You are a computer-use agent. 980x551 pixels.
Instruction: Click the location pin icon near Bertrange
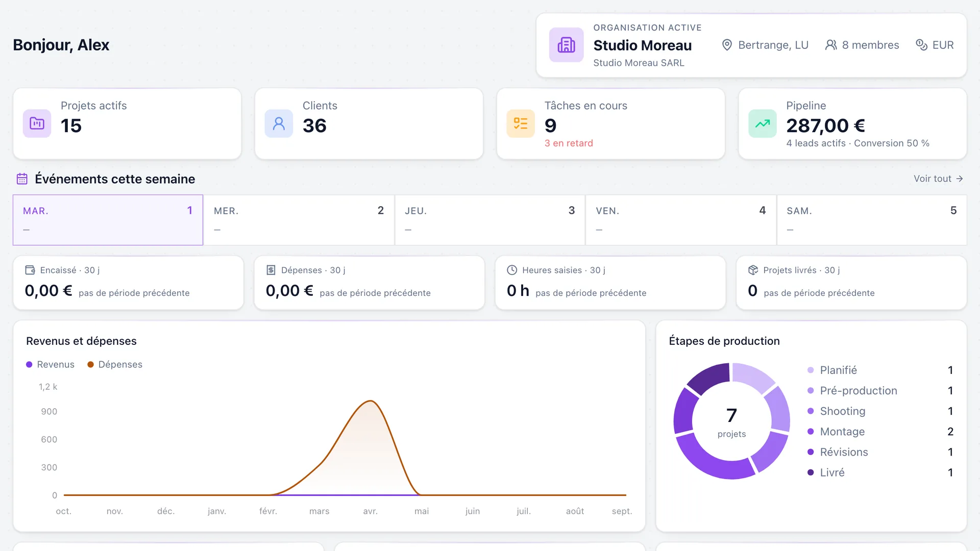tap(727, 45)
